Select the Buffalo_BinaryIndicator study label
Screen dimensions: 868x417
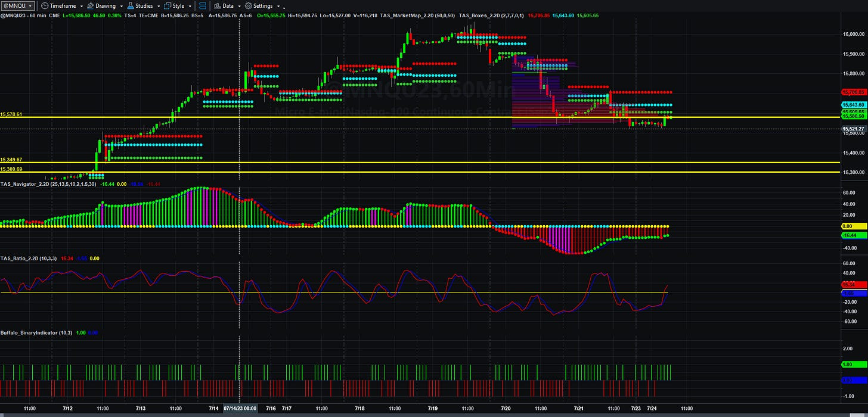29,332
